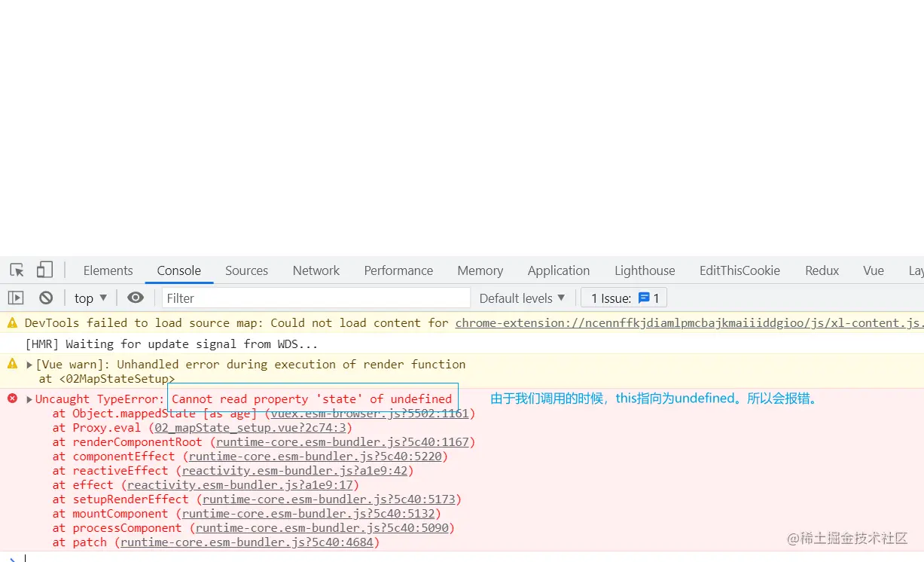Open reactivity.esm-bundler.js?a1e9:42 link

point(294,470)
